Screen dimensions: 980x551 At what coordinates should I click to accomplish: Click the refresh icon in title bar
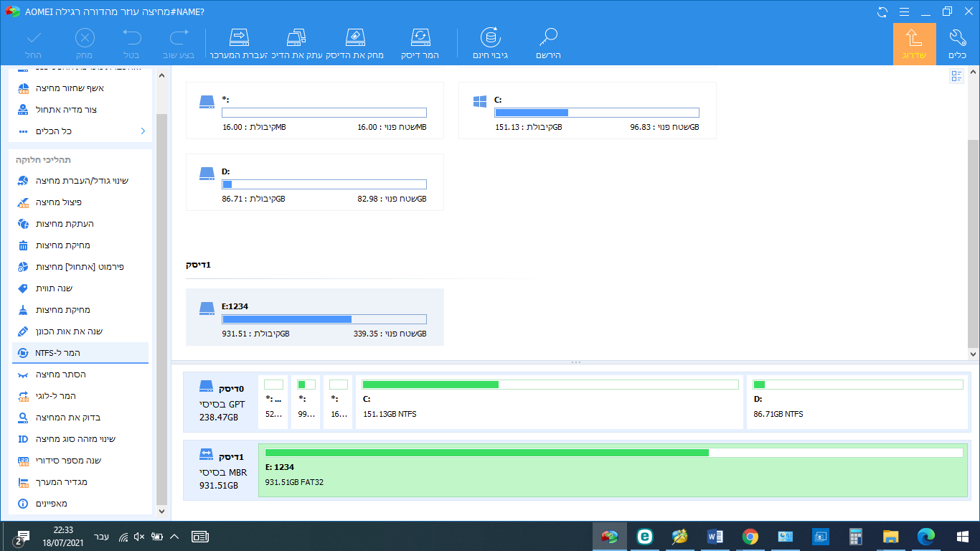click(x=882, y=11)
